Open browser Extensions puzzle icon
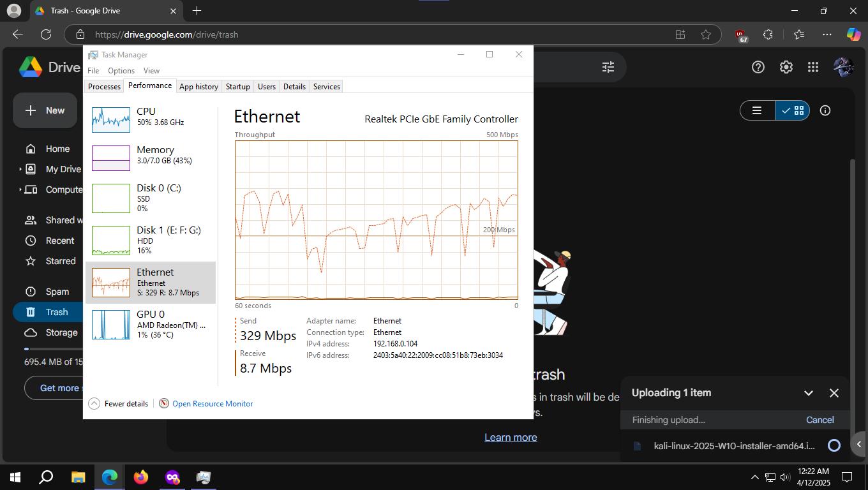The width and height of the screenshot is (868, 490). (768, 34)
